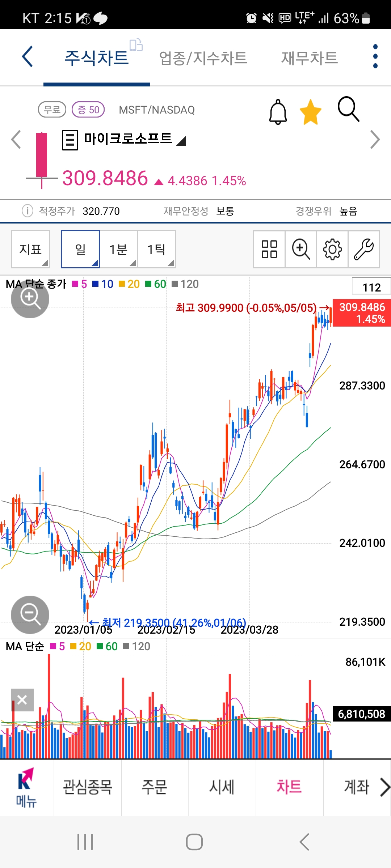This screenshot has height=868, width=391.
Task: Expand the 1틱 tick period dropdown
Action: pos(156,249)
